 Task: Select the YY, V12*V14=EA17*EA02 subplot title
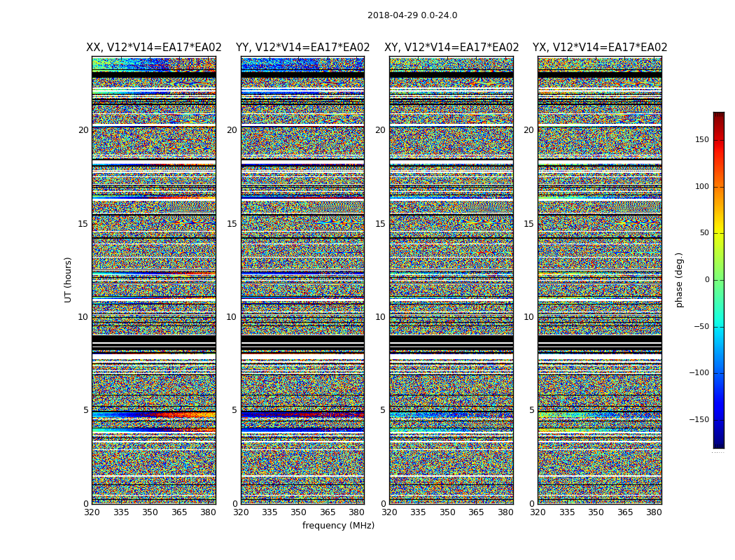(x=302, y=48)
